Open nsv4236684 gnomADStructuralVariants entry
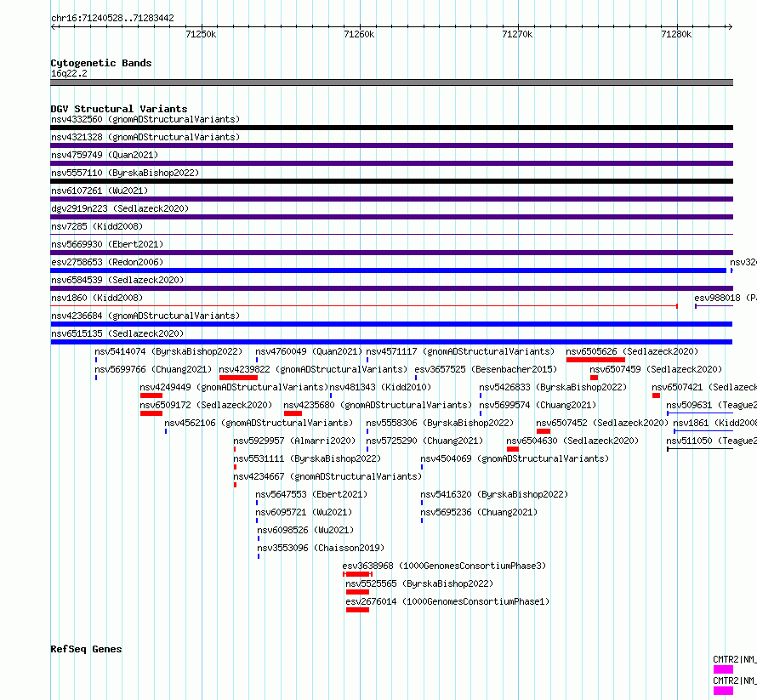The image size is (757, 700). click(145, 316)
